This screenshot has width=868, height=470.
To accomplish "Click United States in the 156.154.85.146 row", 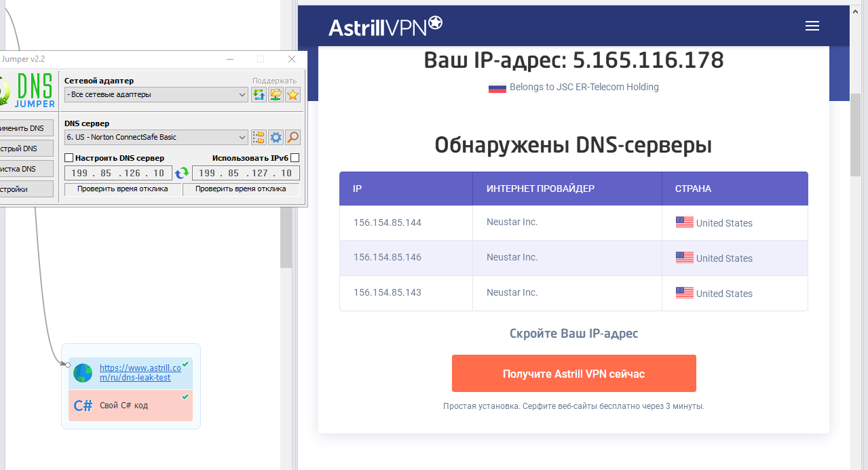I will click(724, 258).
